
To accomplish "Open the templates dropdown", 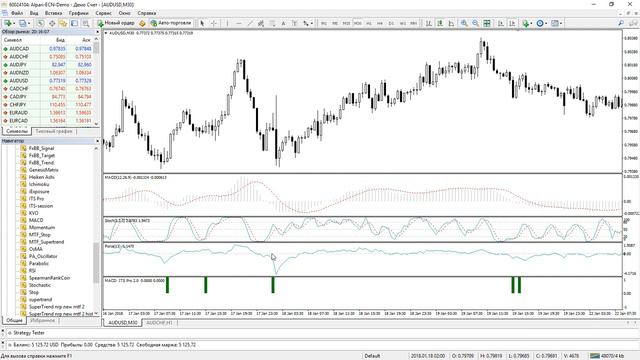I will click(557, 23).
